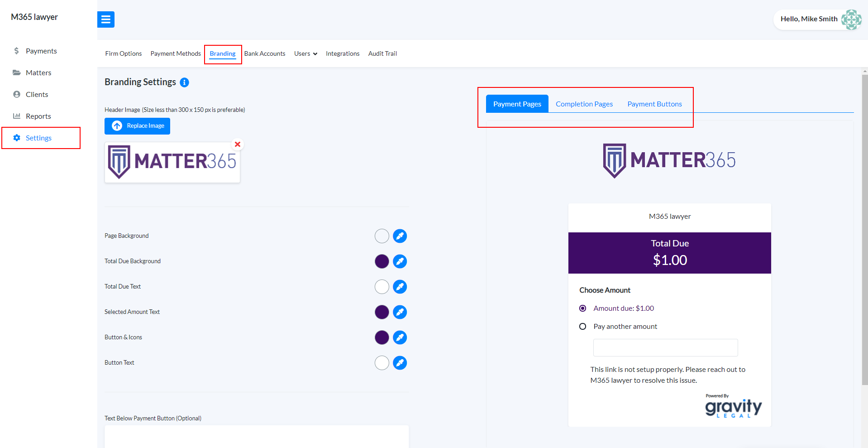Click the Matters folder icon

(17, 72)
